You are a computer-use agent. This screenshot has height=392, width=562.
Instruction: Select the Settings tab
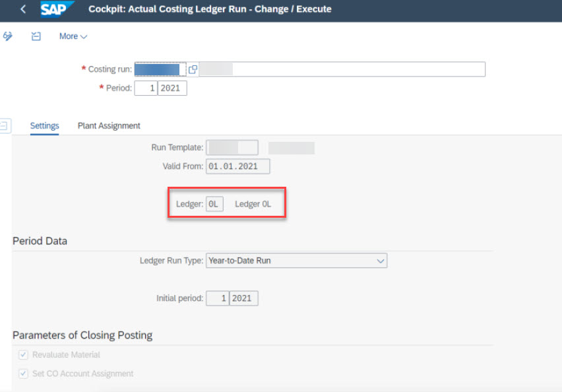click(x=44, y=125)
